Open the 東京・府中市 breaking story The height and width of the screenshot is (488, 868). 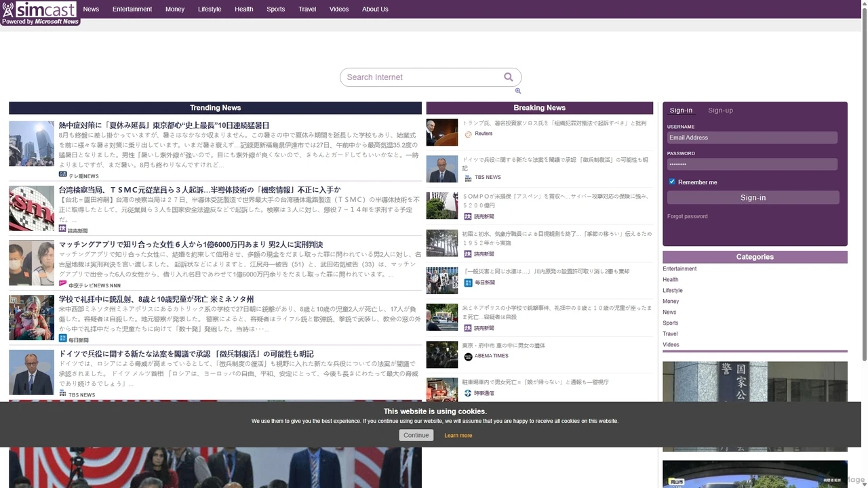[504, 346]
